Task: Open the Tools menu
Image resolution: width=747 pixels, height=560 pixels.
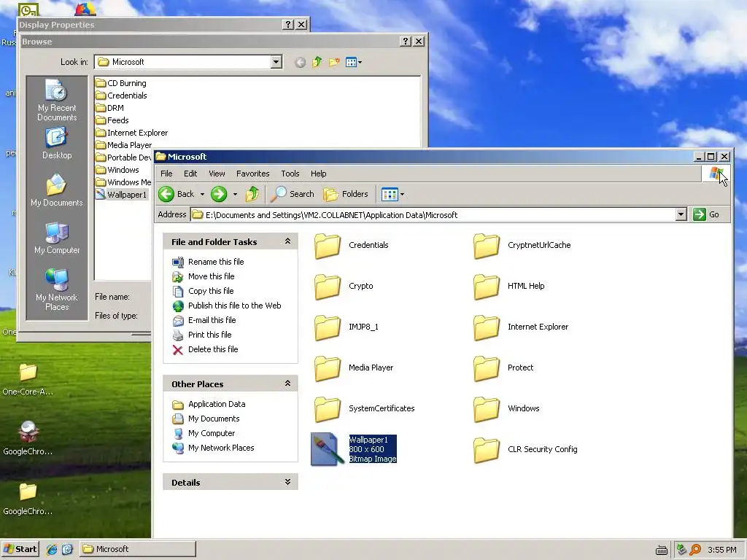Action: click(x=290, y=174)
